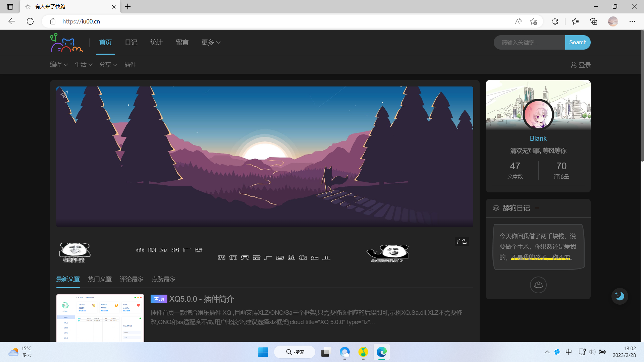Open article XQ5.0.0 - 插件简介
Image resolution: width=644 pixels, height=362 pixels.
(202, 299)
